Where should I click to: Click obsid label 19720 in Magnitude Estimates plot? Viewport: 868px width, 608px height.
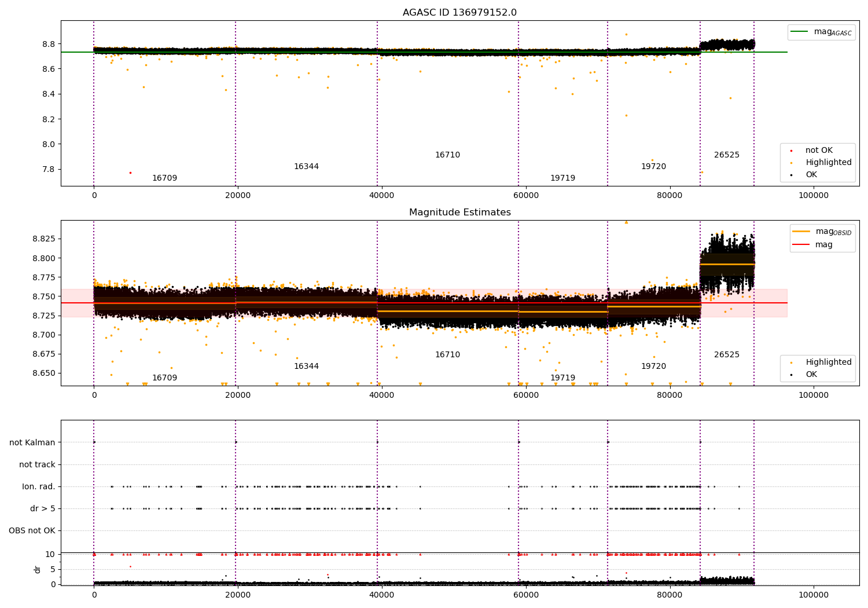653,367
